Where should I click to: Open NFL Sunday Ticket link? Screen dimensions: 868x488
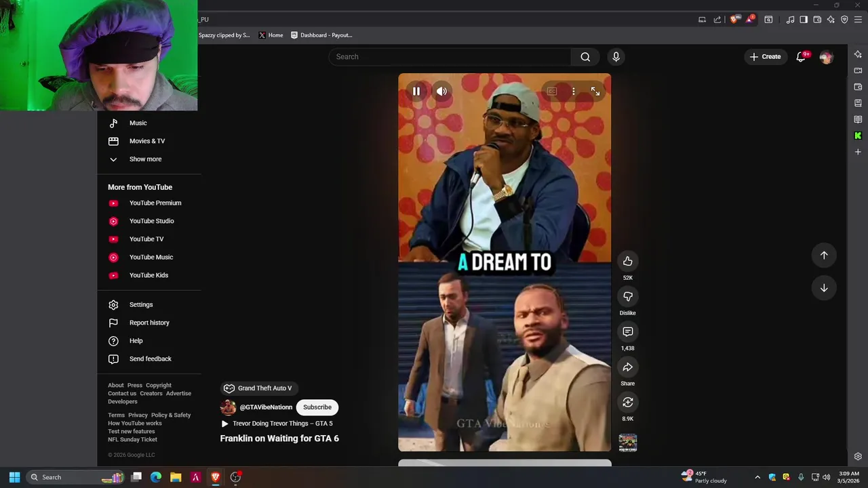tap(132, 440)
